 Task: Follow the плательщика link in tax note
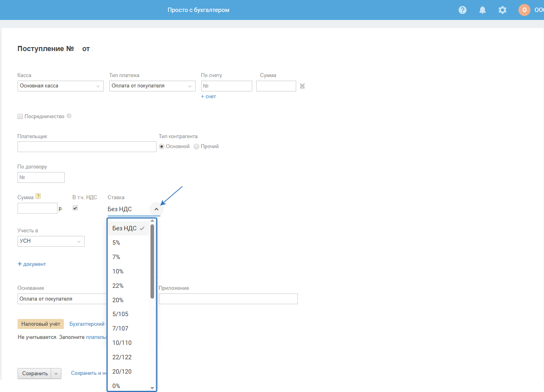pyautogui.click(x=96, y=337)
